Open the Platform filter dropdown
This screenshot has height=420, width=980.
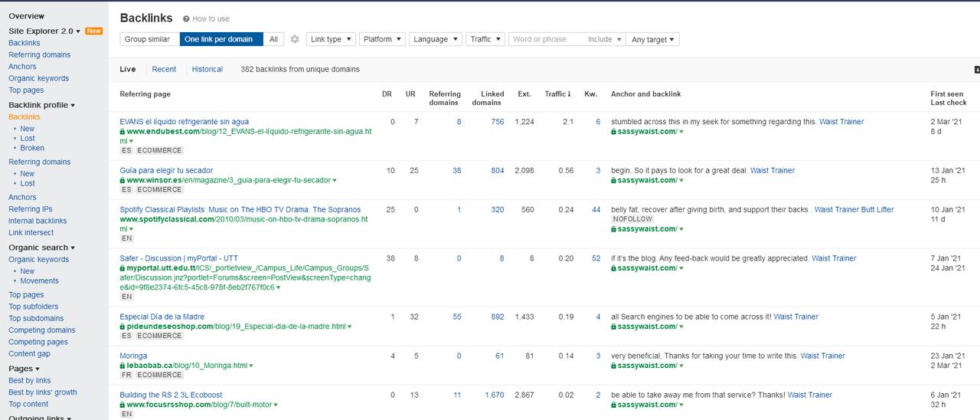tap(382, 39)
